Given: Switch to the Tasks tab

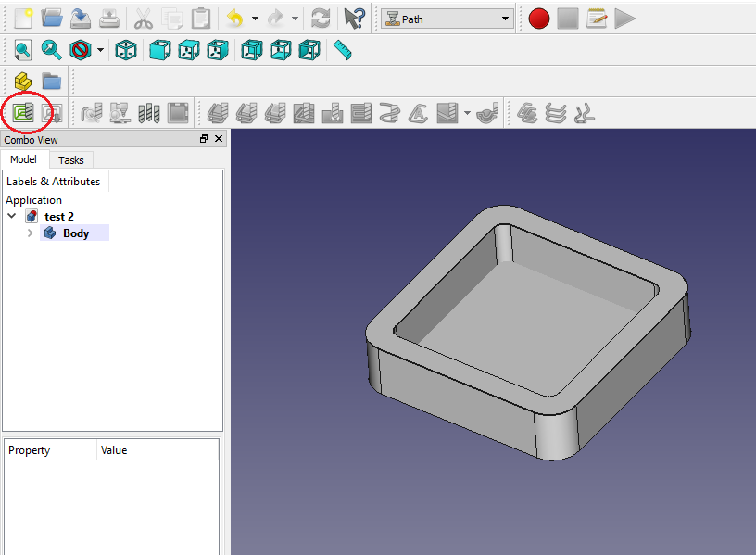Looking at the screenshot, I should (x=70, y=159).
